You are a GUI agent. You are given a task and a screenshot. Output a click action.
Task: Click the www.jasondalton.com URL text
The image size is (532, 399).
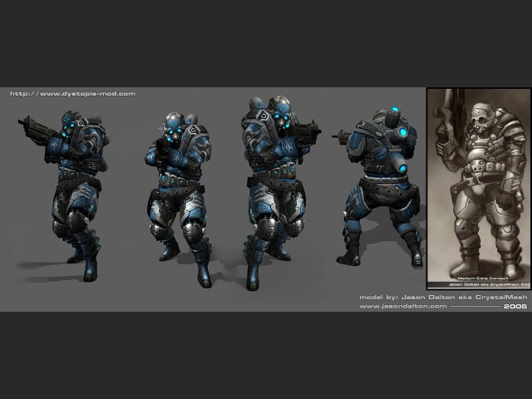[x=403, y=306]
